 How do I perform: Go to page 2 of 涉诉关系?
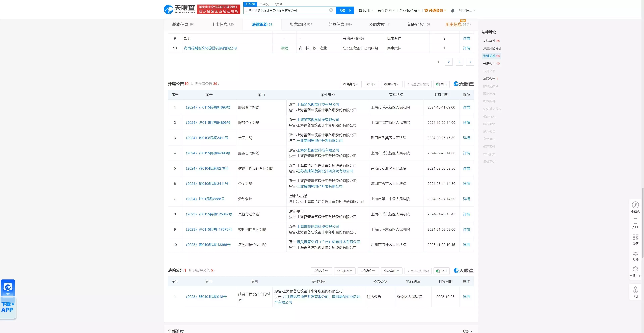point(449,62)
